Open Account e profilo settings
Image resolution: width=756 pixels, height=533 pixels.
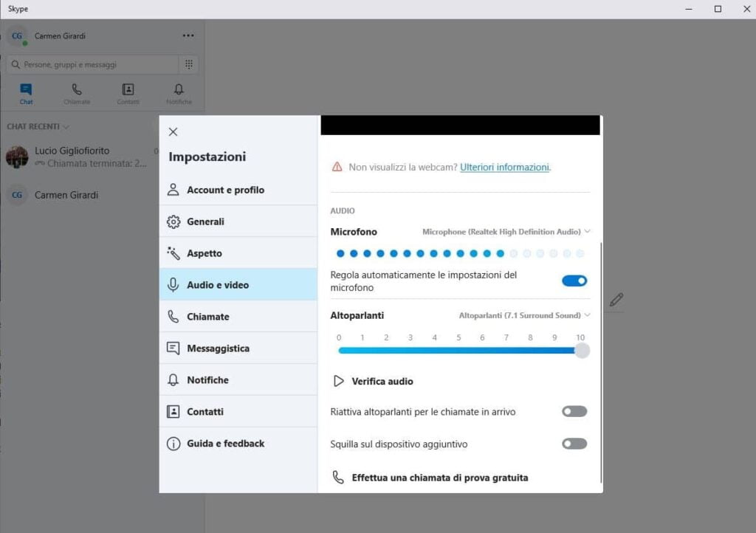click(x=238, y=190)
